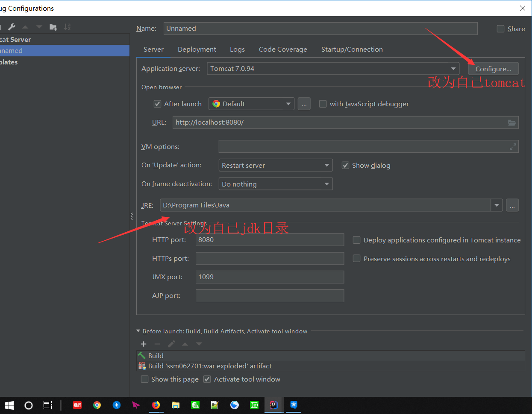Click the Cortana search circle icon
532x414 pixels.
(29, 405)
